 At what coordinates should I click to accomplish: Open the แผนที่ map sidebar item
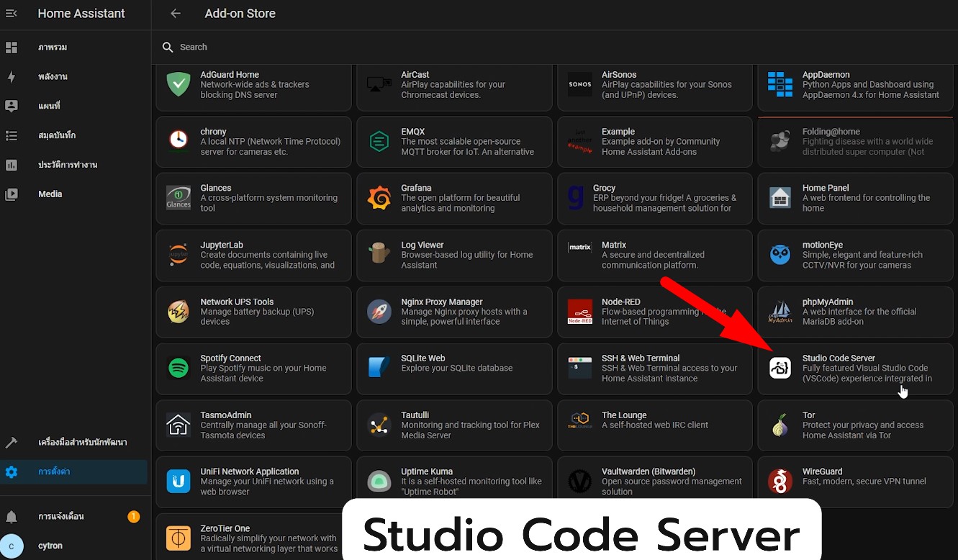(x=49, y=106)
